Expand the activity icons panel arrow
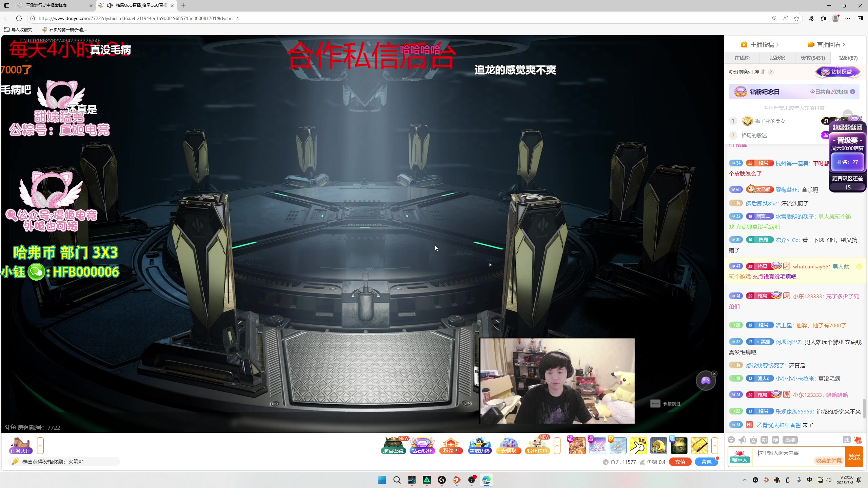 click(x=557, y=445)
